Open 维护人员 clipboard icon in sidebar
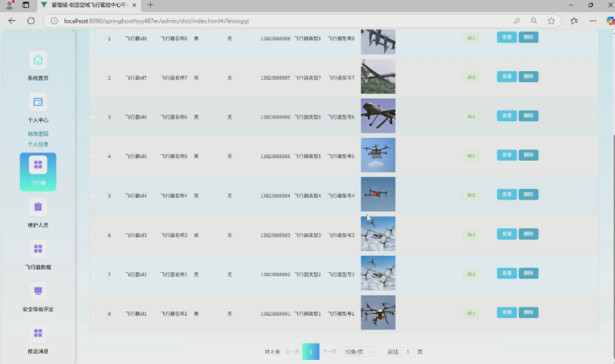This screenshot has height=364, width=615. click(x=38, y=207)
